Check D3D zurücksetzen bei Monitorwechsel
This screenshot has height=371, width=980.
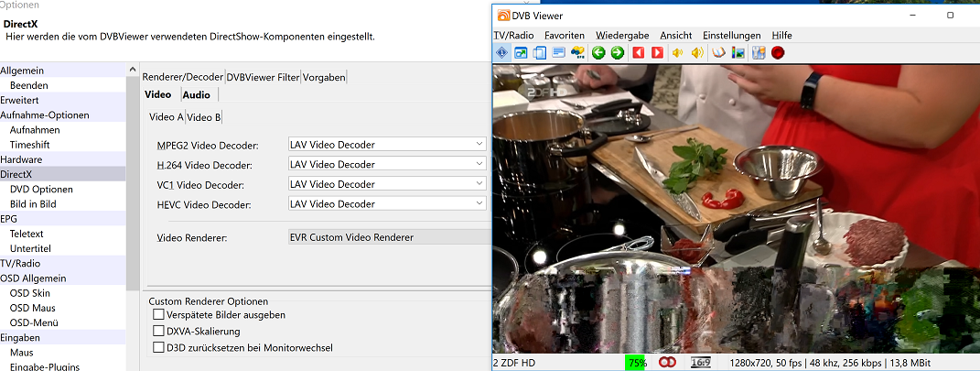pos(158,347)
